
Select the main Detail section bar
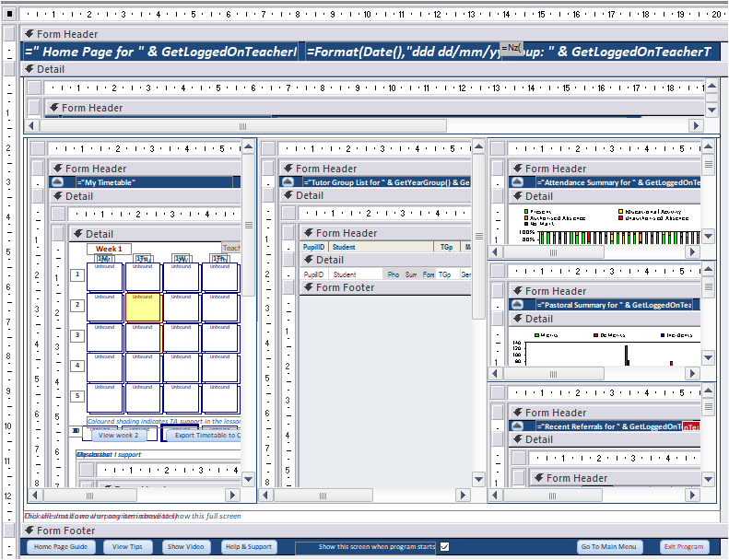click(x=374, y=69)
